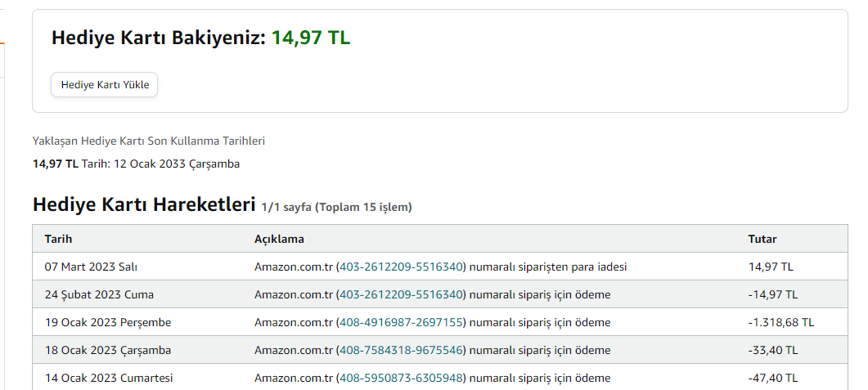Click the -33,40 TL amount cell
Screen dimensions: 868x390
[x=772, y=350]
